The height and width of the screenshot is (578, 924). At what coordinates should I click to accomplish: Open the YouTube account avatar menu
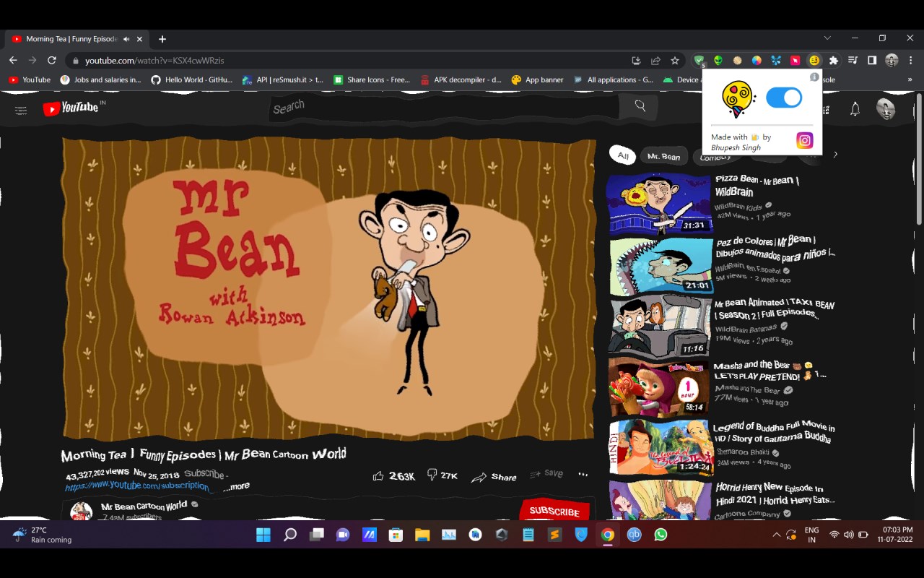coord(886,109)
